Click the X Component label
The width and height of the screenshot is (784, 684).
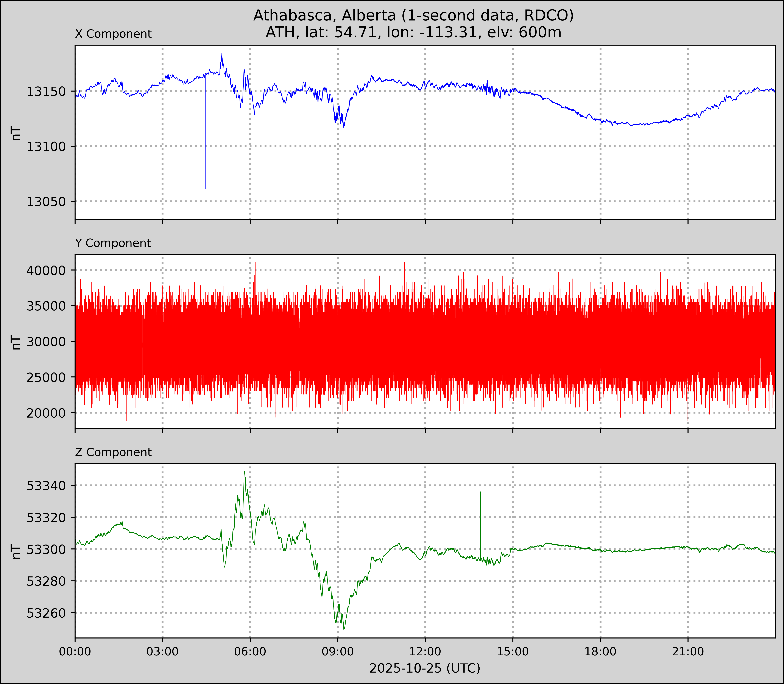pos(113,34)
